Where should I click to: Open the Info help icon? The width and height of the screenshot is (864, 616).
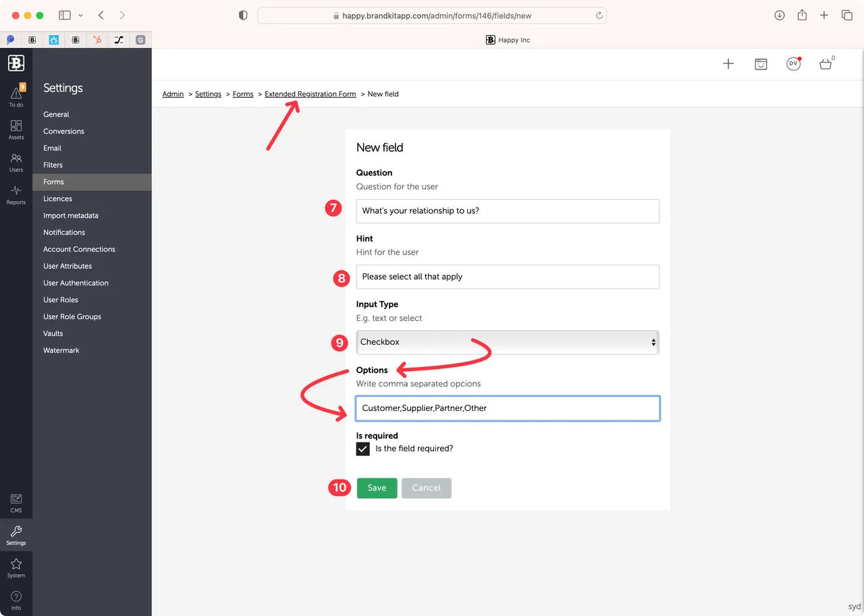click(16, 599)
